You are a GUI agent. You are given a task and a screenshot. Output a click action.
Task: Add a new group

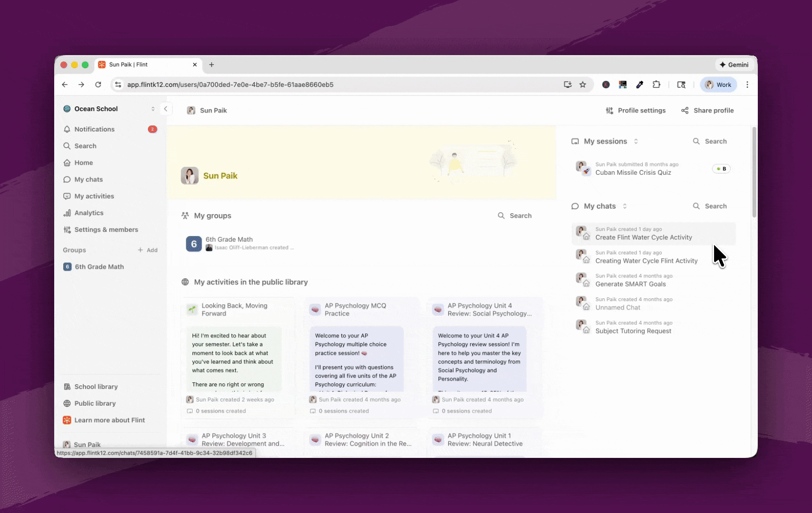pyautogui.click(x=148, y=250)
